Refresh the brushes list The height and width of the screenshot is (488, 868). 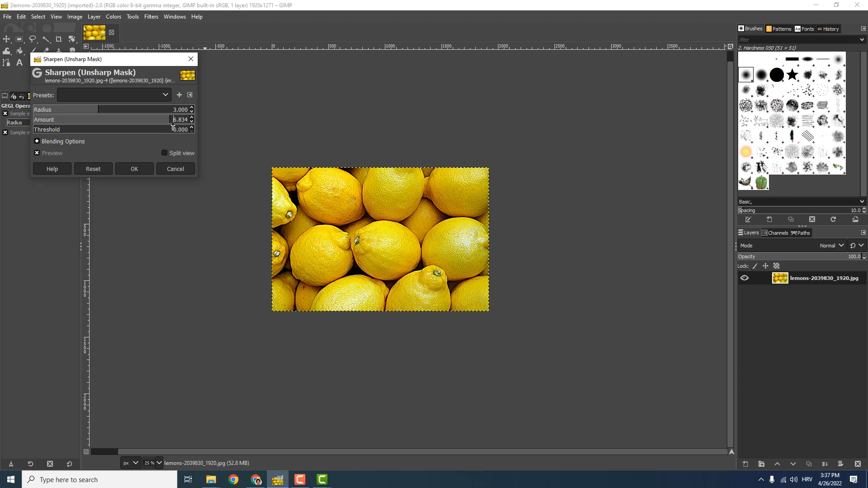833,219
